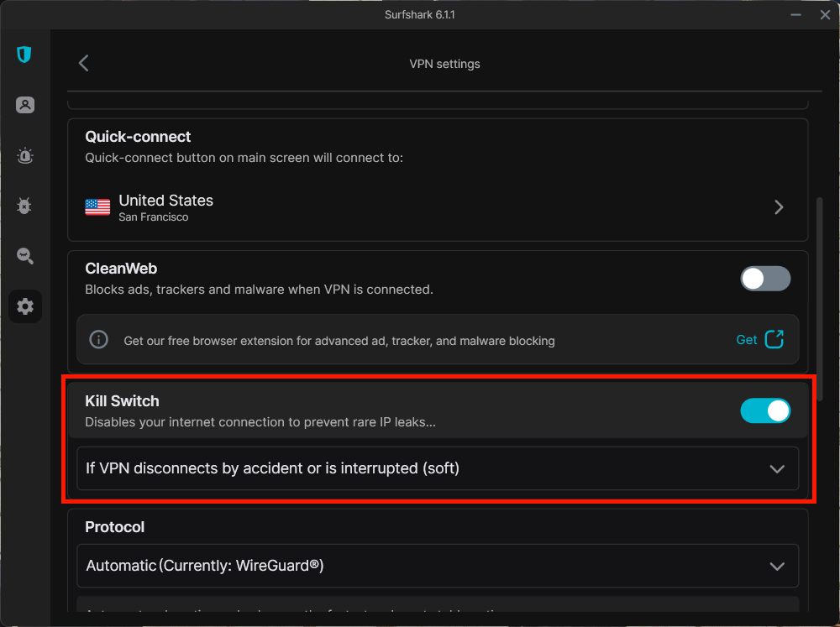
Task: Open the Kill Switch mode dropdown
Action: [x=438, y=468]
